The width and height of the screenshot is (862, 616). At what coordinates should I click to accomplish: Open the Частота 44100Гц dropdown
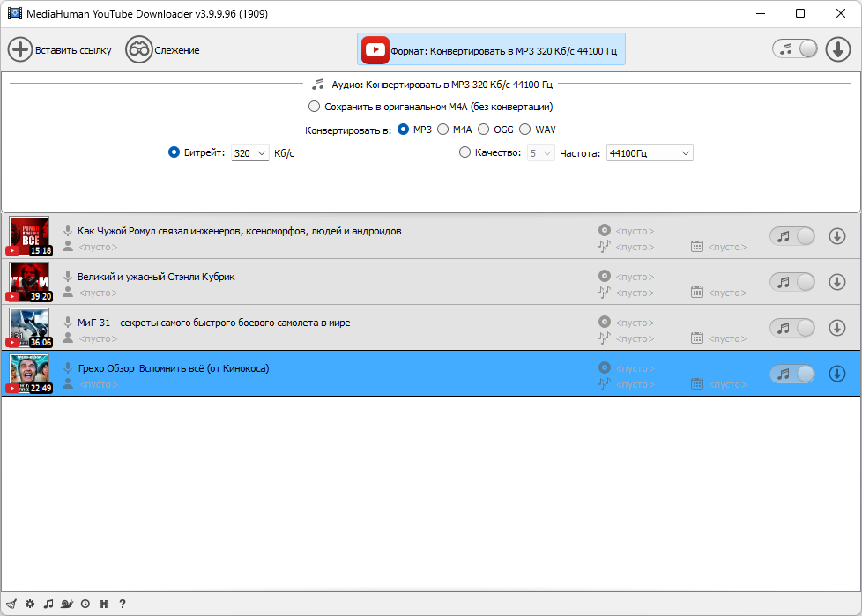650,152
